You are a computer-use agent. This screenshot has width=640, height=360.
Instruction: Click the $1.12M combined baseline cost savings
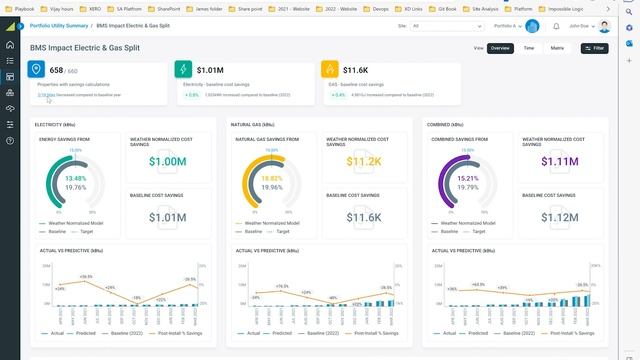[560, 218]
